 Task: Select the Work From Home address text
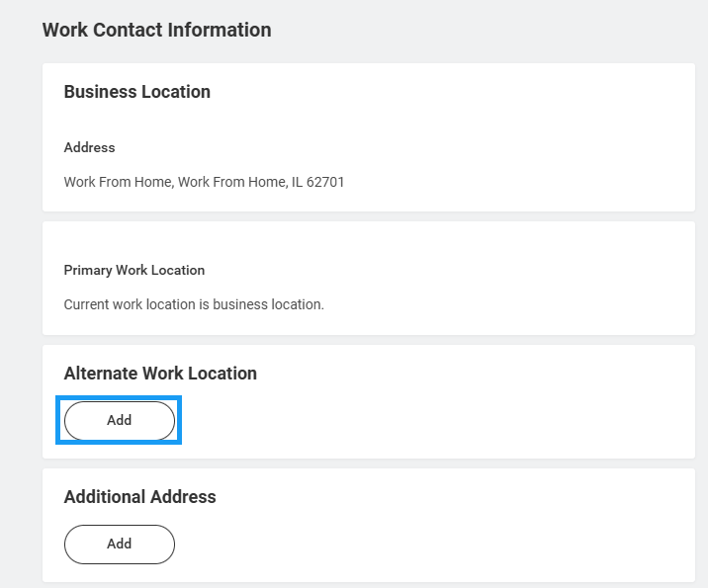tap(204, 182)
